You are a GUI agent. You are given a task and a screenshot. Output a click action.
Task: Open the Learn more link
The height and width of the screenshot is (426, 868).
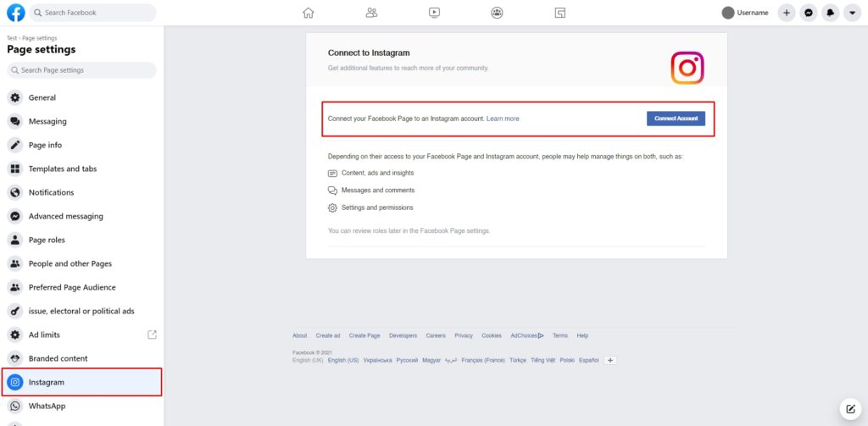[503, 119]
